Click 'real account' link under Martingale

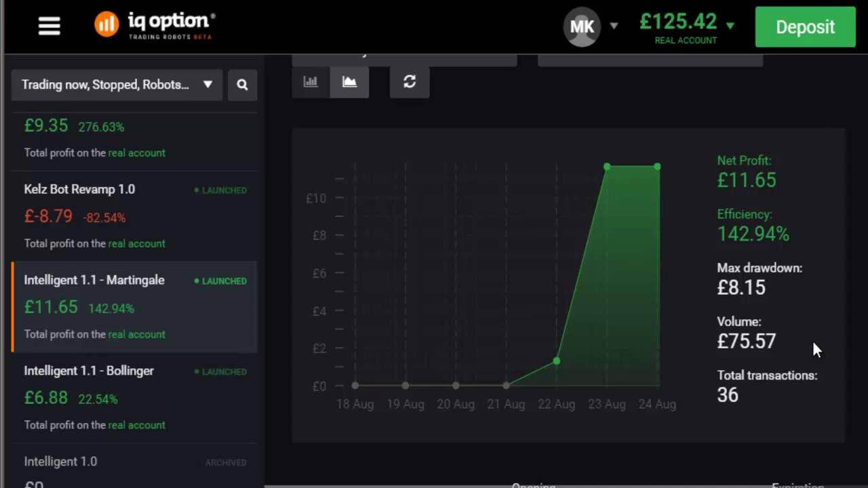point(136,334)
